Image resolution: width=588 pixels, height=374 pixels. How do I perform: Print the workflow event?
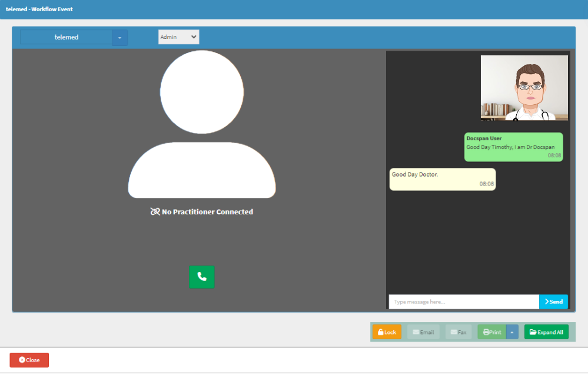[x=492, y=332]
